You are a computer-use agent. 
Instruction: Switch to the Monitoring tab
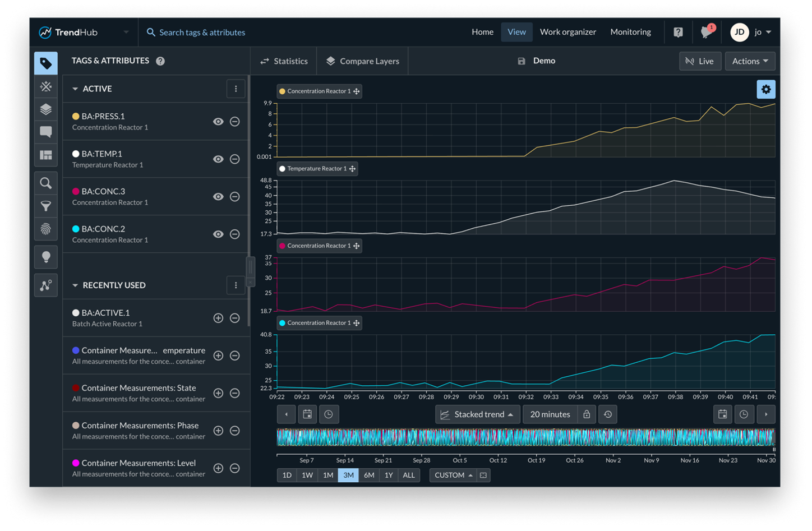(x=630, y=32)
